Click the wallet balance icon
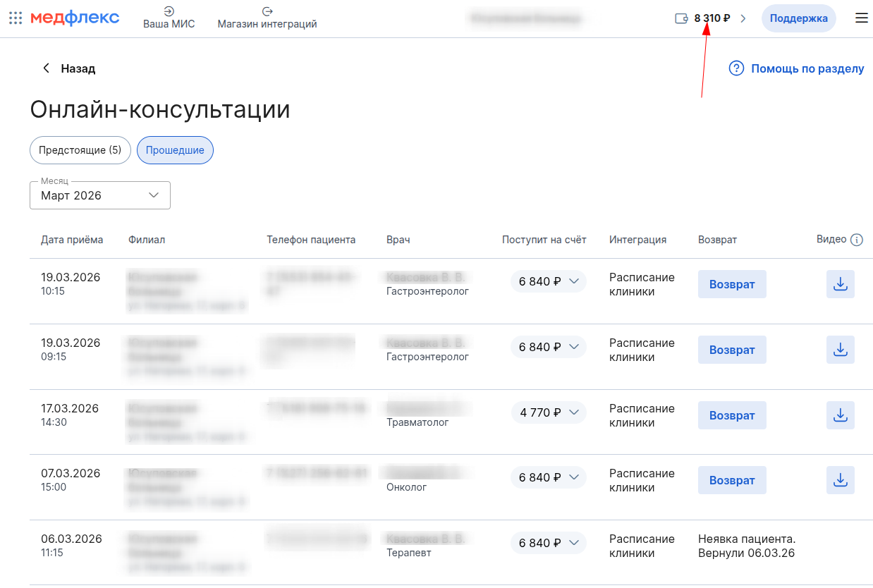 point(681,18)
